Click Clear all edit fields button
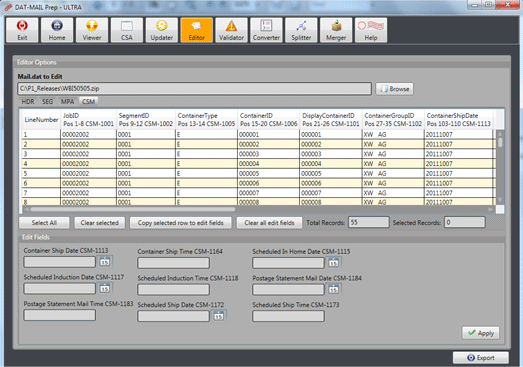The image size is (523, 367). point(269,223)
